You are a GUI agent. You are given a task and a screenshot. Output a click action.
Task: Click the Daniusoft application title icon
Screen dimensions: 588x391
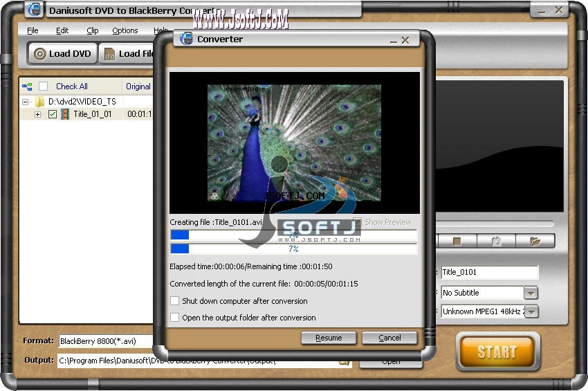(35, 10)
